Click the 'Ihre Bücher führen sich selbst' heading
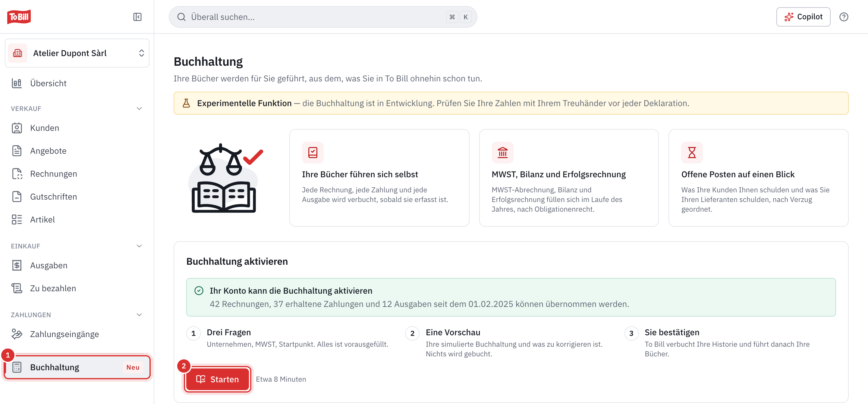The width and height of the screenshot is (868, 404). point(360,174)
